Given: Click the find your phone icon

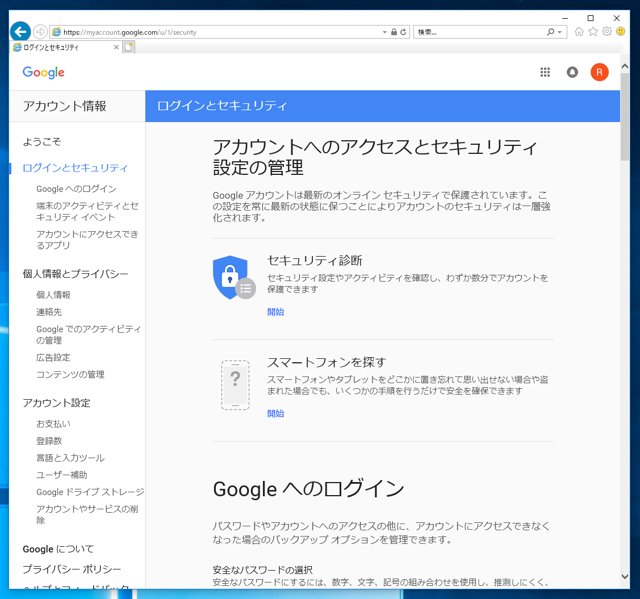Looking at the screenshot, I should (235, 385).
